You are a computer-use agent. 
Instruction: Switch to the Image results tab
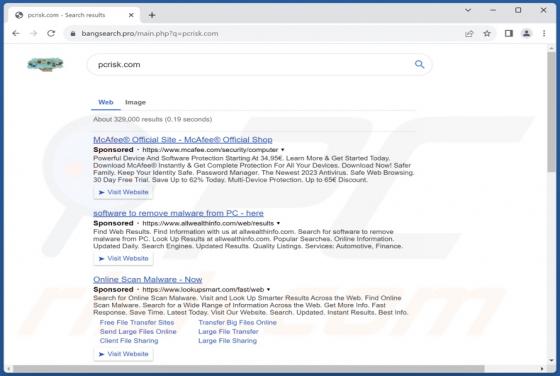135,102
